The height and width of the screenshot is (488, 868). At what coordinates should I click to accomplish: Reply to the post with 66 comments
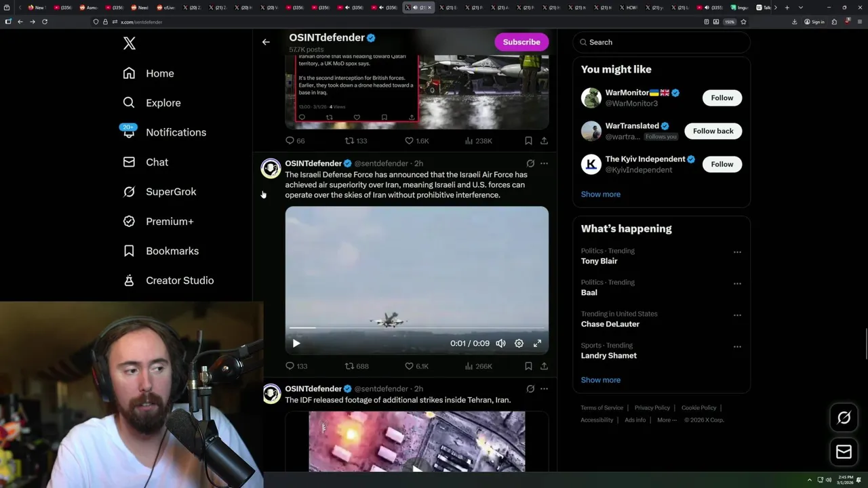point(295,141)
